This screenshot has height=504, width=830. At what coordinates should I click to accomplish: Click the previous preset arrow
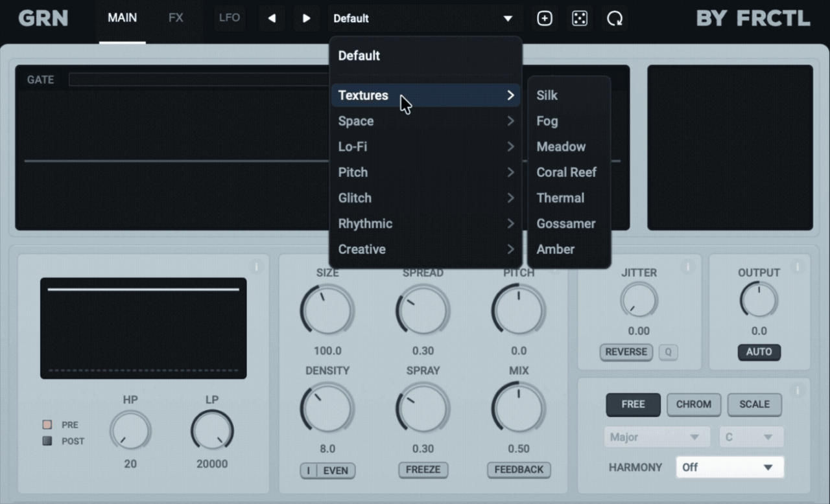tap(272, 18)
